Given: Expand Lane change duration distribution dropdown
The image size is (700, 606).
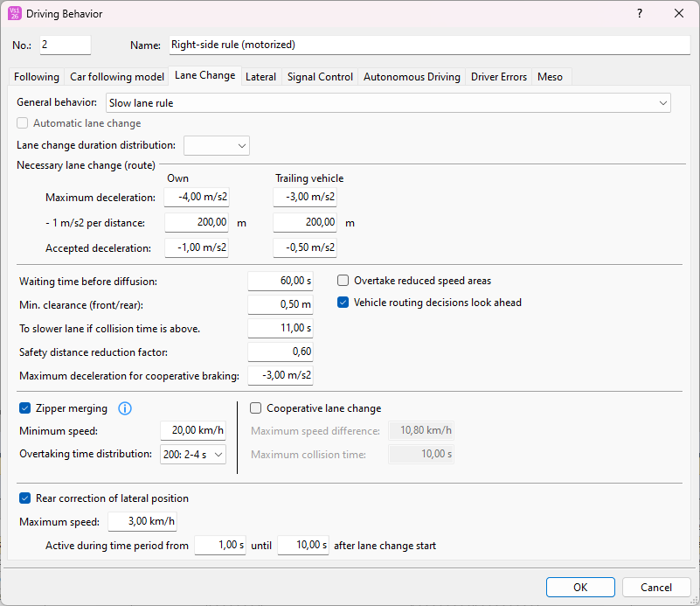Looking at the screenshot, I should point(217,145).
